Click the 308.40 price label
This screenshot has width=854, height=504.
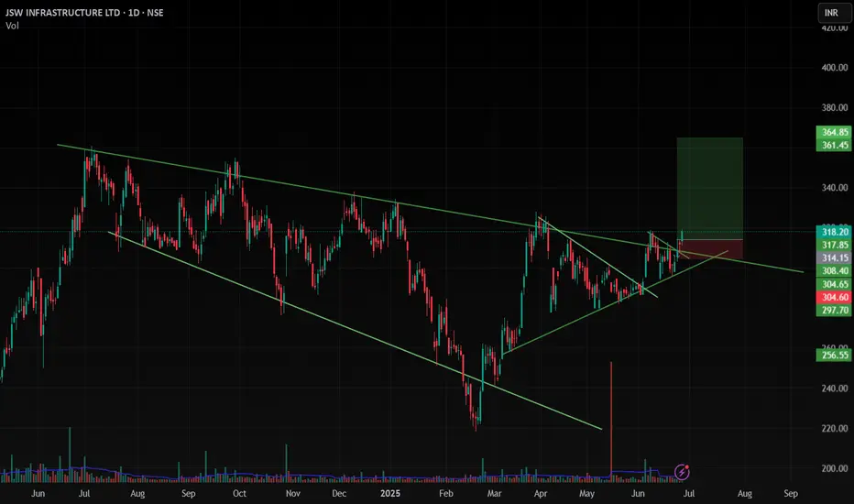tap(834, 271)
